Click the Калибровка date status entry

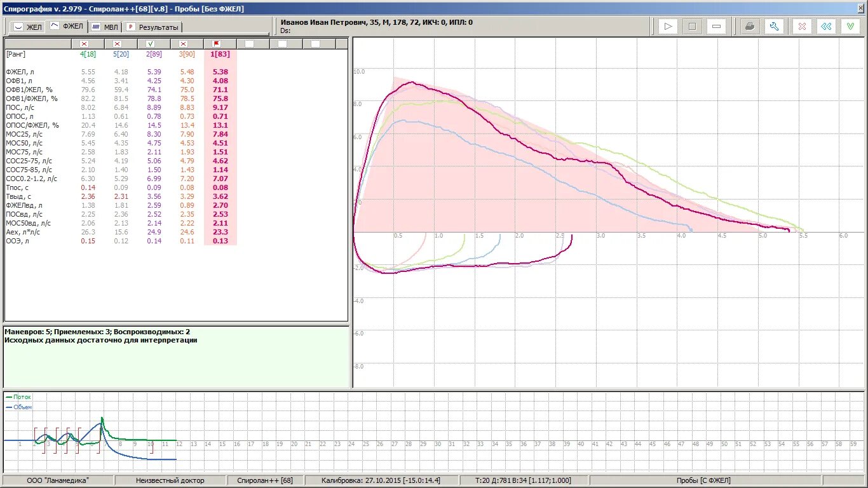[381, 480]
